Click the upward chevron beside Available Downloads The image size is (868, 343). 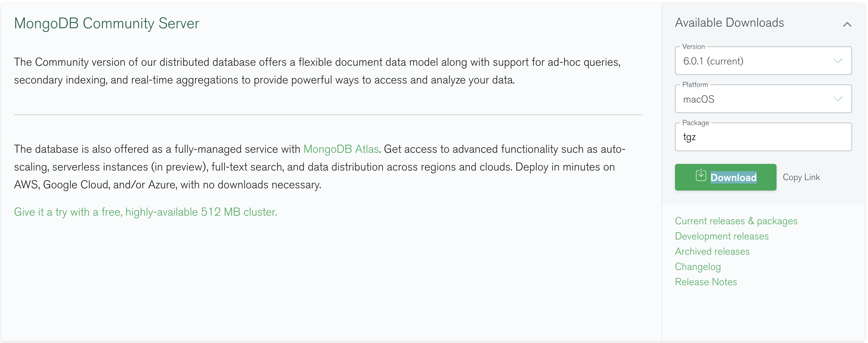pyautogui.click(x=848, y=24)
